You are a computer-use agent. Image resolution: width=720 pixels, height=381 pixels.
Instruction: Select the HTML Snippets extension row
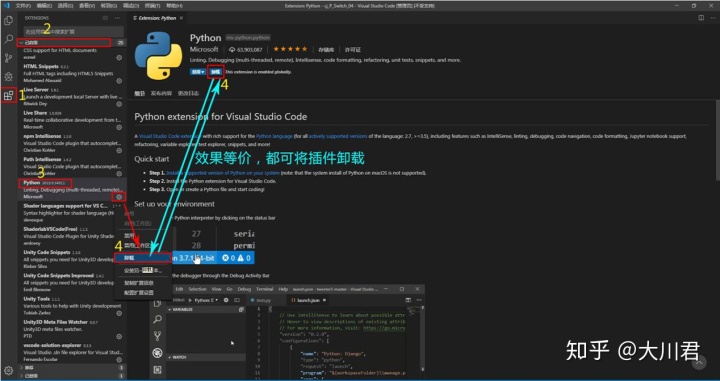pyautogui.click(x=72, y=73)
